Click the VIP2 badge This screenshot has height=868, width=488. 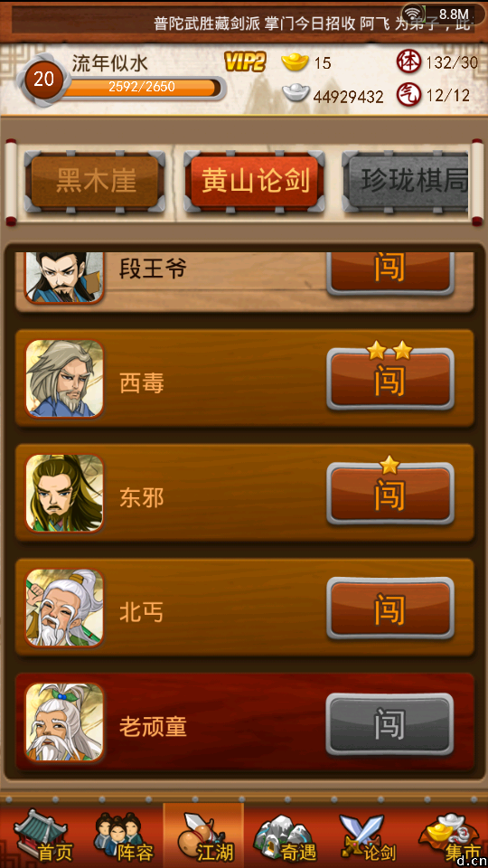(x=245, y=61)
